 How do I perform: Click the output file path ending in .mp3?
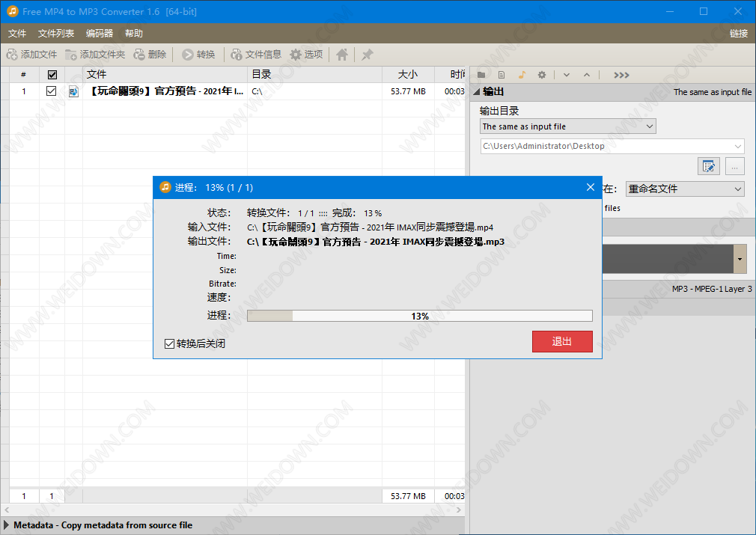(x=376, y=242)
